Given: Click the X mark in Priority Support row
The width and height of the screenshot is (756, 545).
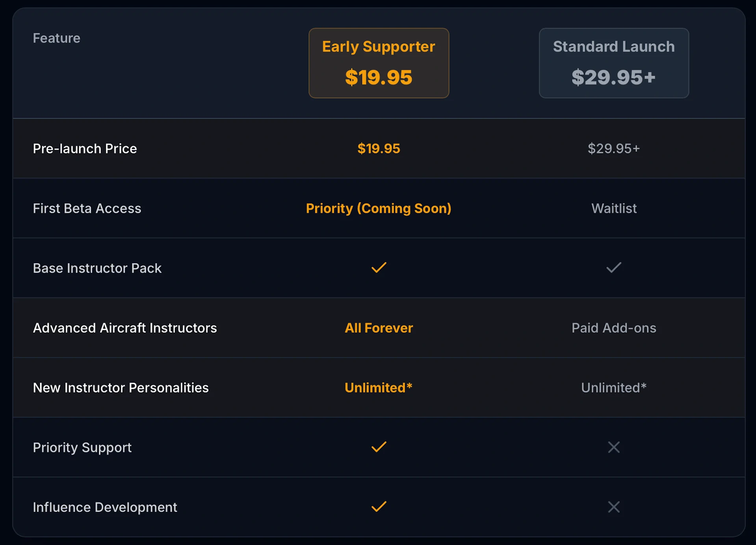Looking at the screenshot, I should (613, 447).
